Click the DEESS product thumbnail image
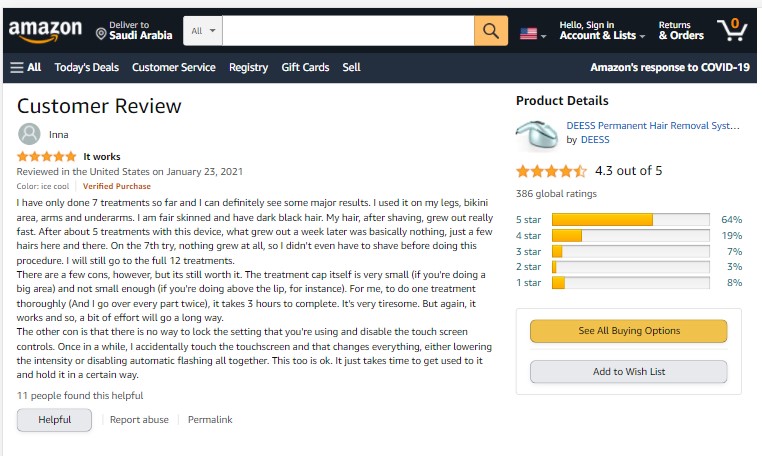762x456 pixels. tap(537, 133)
